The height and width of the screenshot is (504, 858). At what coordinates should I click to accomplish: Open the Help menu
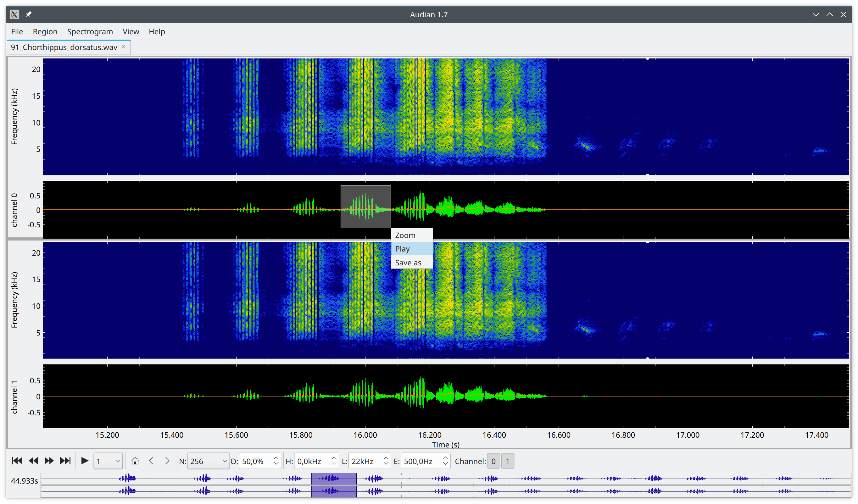pyautogui.click(x=157, y=31)
